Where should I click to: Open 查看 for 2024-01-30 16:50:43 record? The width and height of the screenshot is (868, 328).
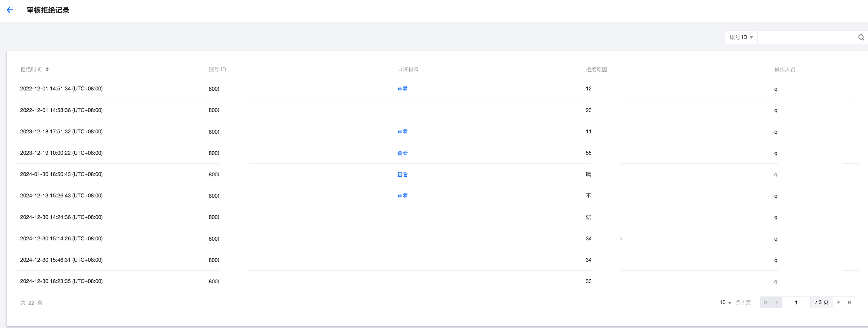(402, 174)
